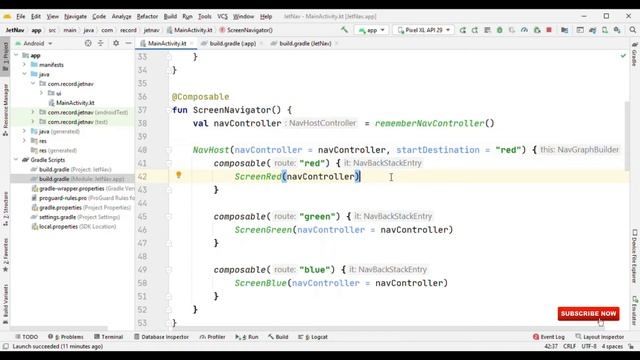Close the build.gradle (:app) tab
Screen dimensions: 640x360
pos(261,43)
